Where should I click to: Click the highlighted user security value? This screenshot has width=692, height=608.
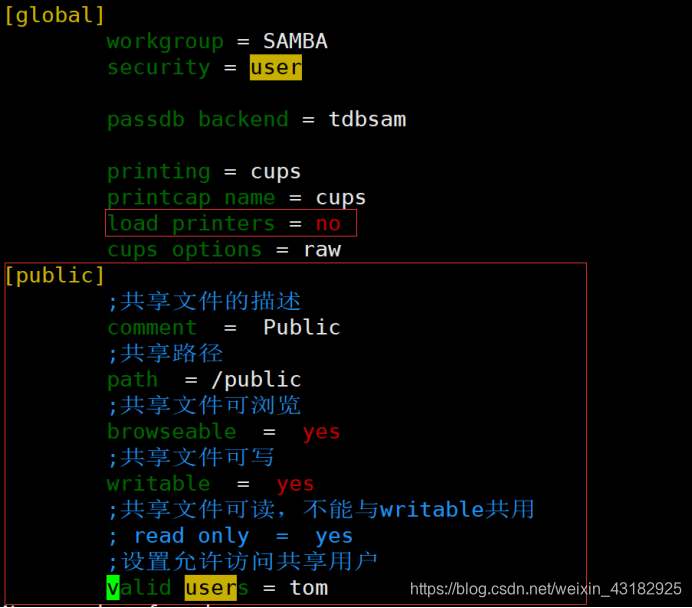(276, 68)
